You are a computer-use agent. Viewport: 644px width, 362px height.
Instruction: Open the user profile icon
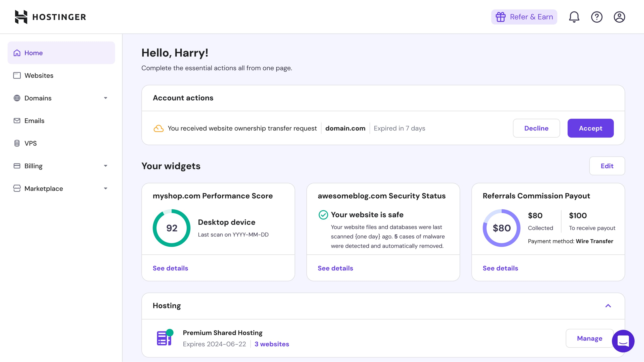pos(619,17)
